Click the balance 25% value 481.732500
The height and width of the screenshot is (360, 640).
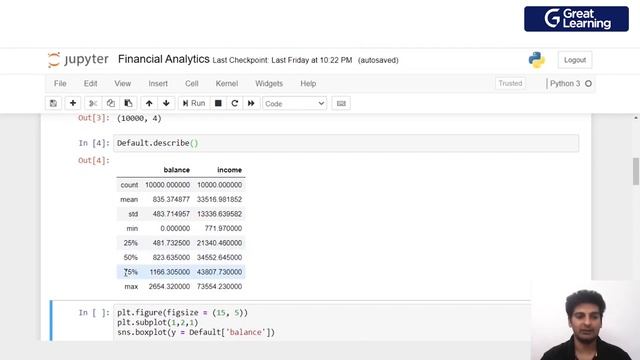click(171, 243)
